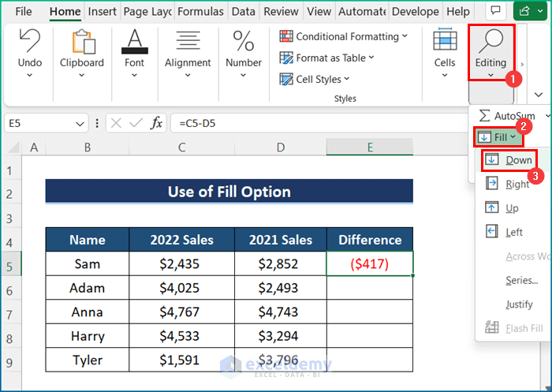The image size is (552, 392).
Task: Switch to the Help tab
Action: tap(458, 12)
